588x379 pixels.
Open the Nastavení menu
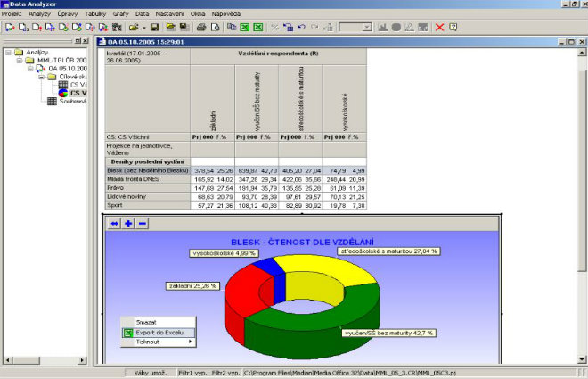pyautogui.click(x=169, y=14)
